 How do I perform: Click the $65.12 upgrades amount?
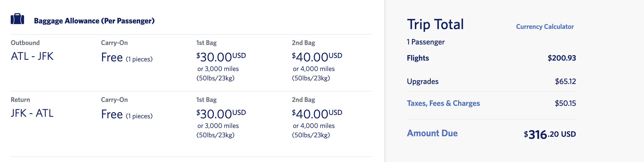(565, 81)
